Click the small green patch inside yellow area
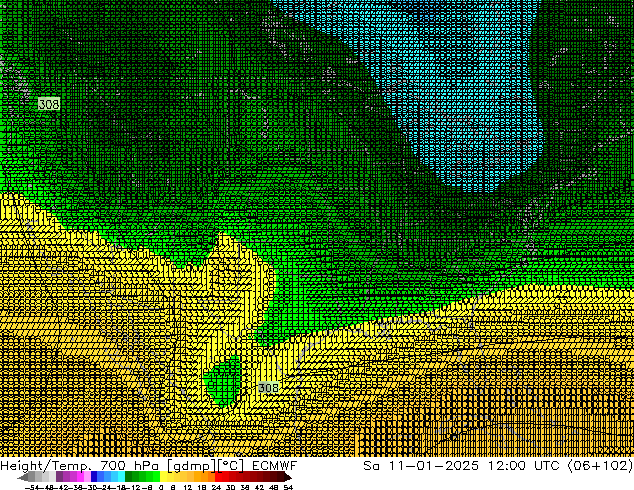Image resolution: width=634 pixels, height=490 pixels. (224, 381)
